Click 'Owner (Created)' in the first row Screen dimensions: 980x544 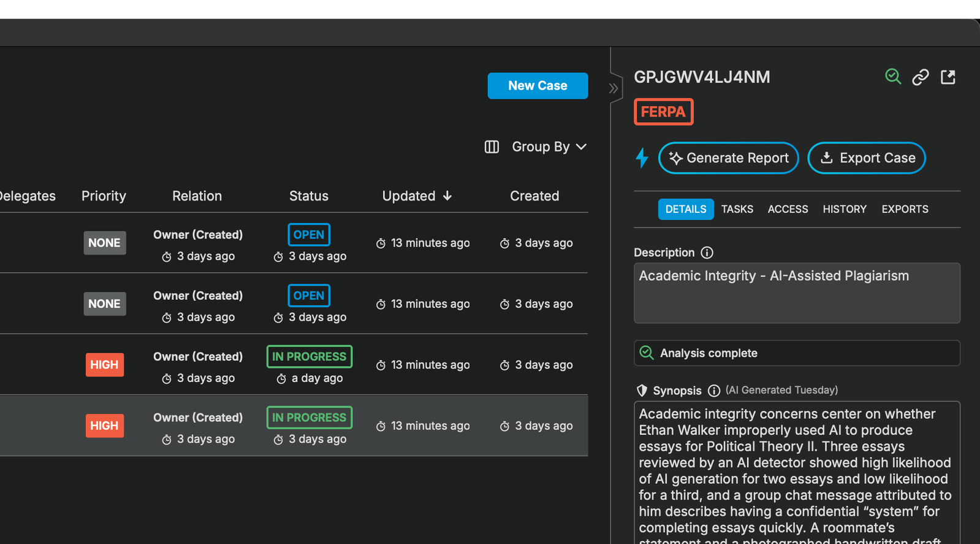[198, 235]
